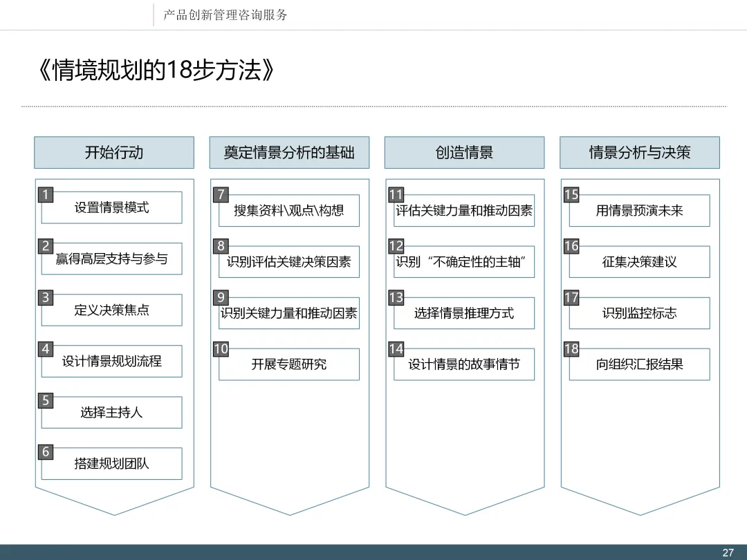Click the number badge 8
Image resolution: width=747 pixels, height=560 pixels.
pyautogui.click(x=221, y=245)
